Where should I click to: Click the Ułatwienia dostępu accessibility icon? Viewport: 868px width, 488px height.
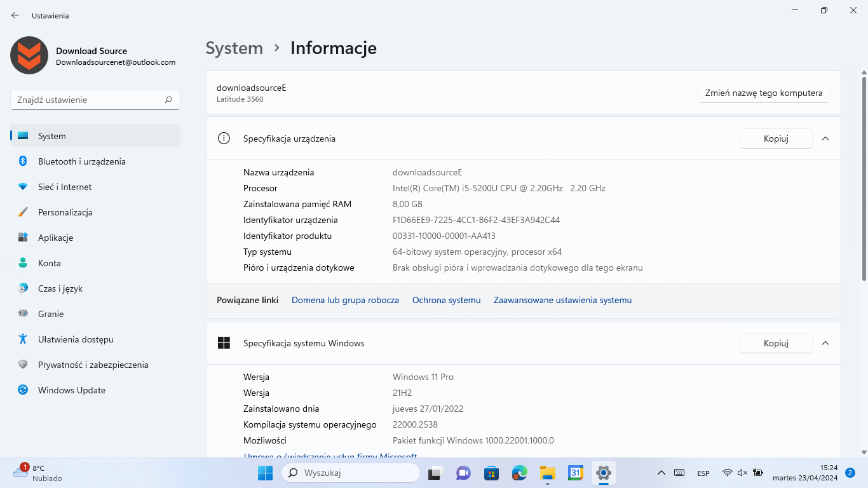[23, 339]
